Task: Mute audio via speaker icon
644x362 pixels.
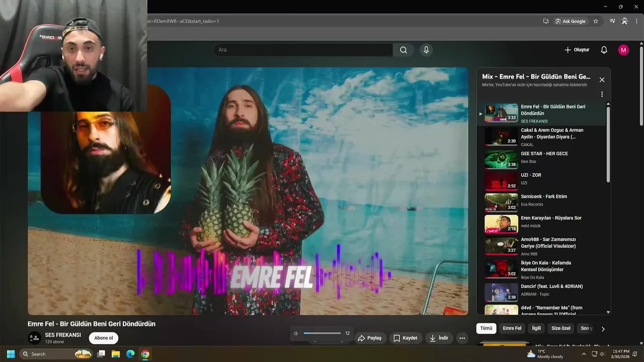Action: tap(296, 333)
